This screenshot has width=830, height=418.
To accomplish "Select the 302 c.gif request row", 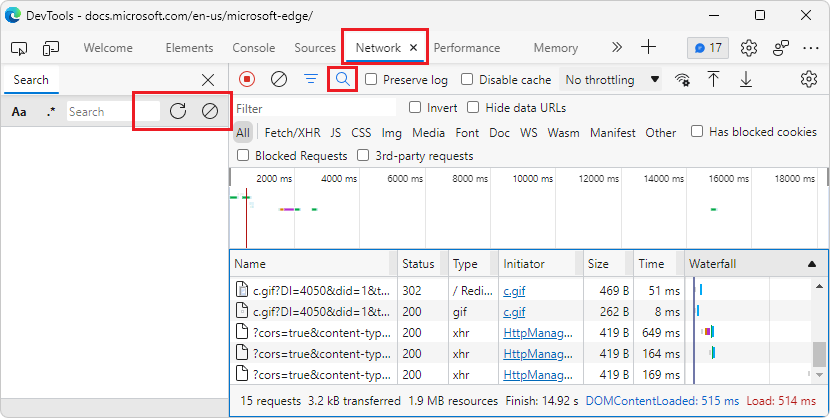I will tap(521, 290).
